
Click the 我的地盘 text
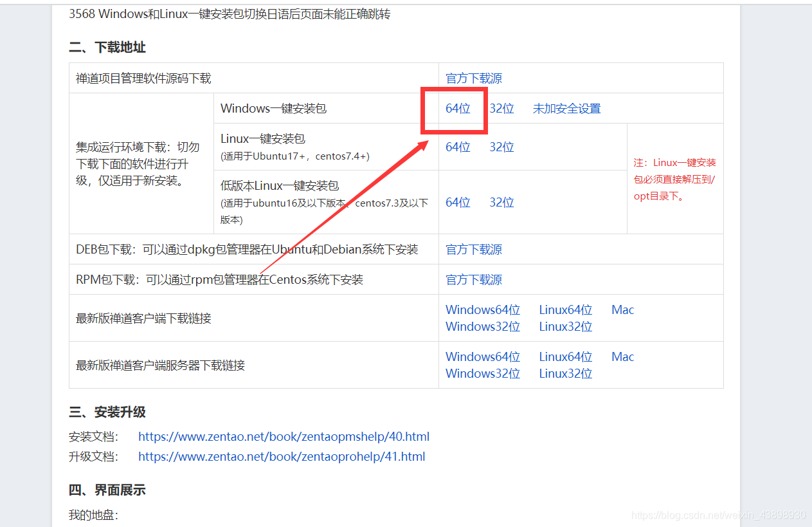(94, 515)
